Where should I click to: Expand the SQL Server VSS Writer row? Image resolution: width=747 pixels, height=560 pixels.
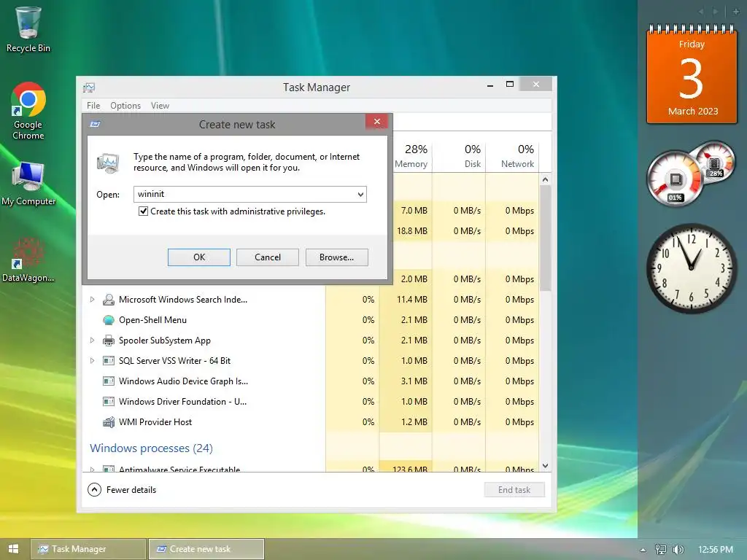(93, 360)
